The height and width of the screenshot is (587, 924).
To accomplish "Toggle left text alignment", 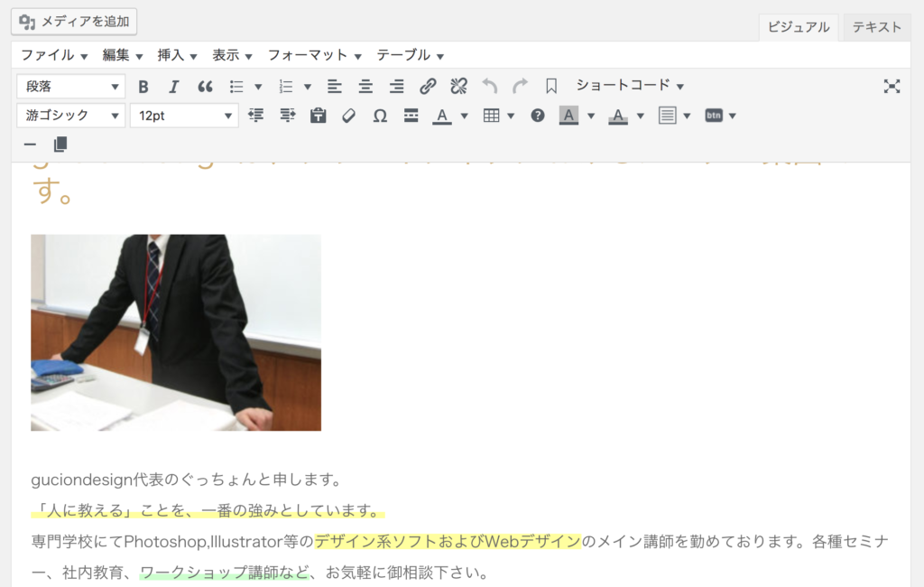I will pyautogui.click(x=335, y=87).
